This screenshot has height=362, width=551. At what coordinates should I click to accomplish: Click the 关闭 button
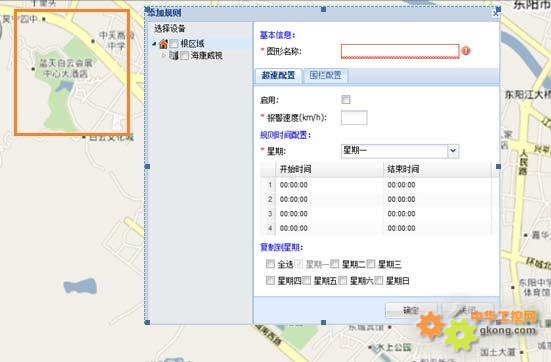coord(468,310)
